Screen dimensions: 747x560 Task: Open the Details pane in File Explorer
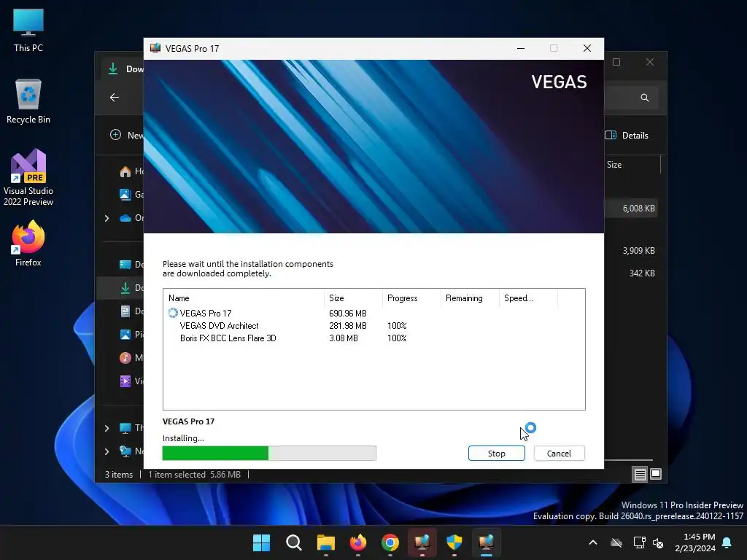pyautogui.click(x=627, y=135)
